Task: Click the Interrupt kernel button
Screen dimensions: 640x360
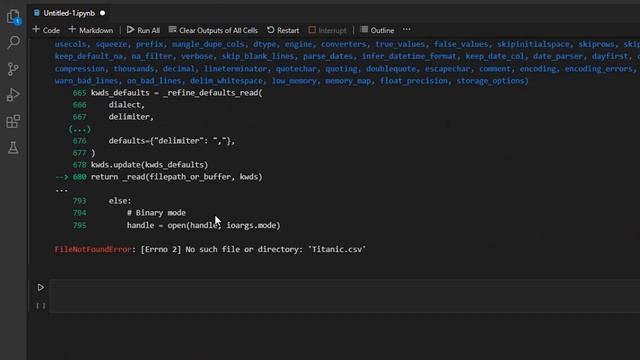Action: tap(327, 30)
